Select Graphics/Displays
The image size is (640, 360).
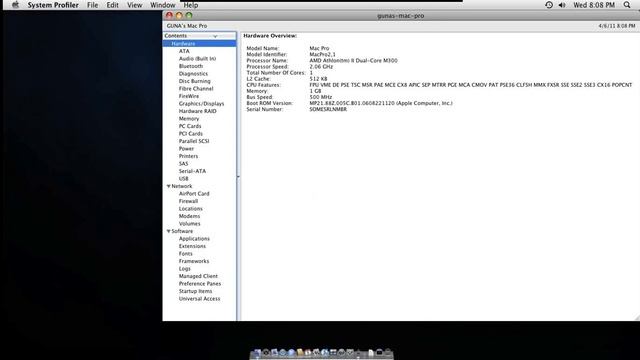click(201, 104)
